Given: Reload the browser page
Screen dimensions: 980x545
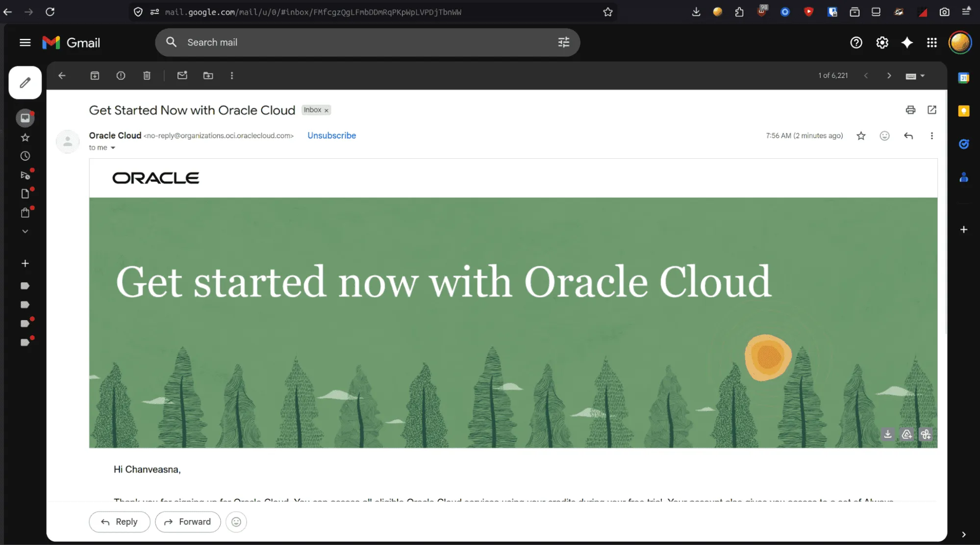Looking at the screenshot, I should tap(50, 12).
